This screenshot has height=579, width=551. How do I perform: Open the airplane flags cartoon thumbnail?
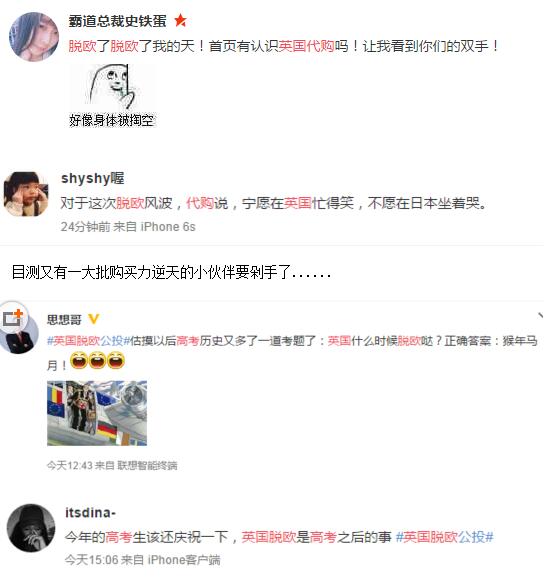tap(97, 413)
